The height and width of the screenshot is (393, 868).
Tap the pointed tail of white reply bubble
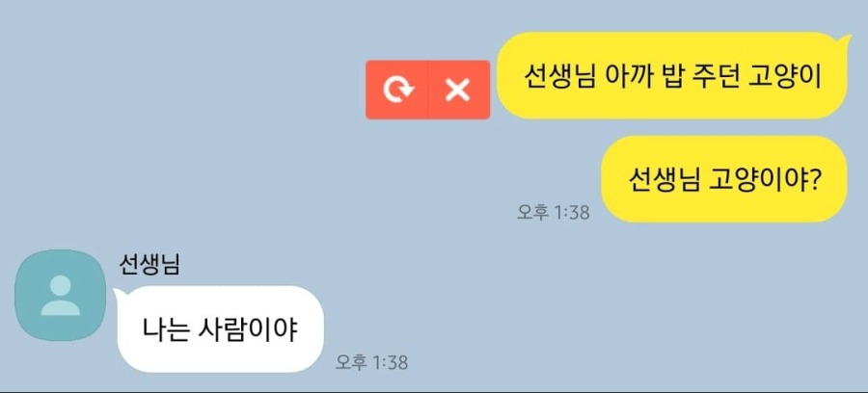click(x=118, y=294)
